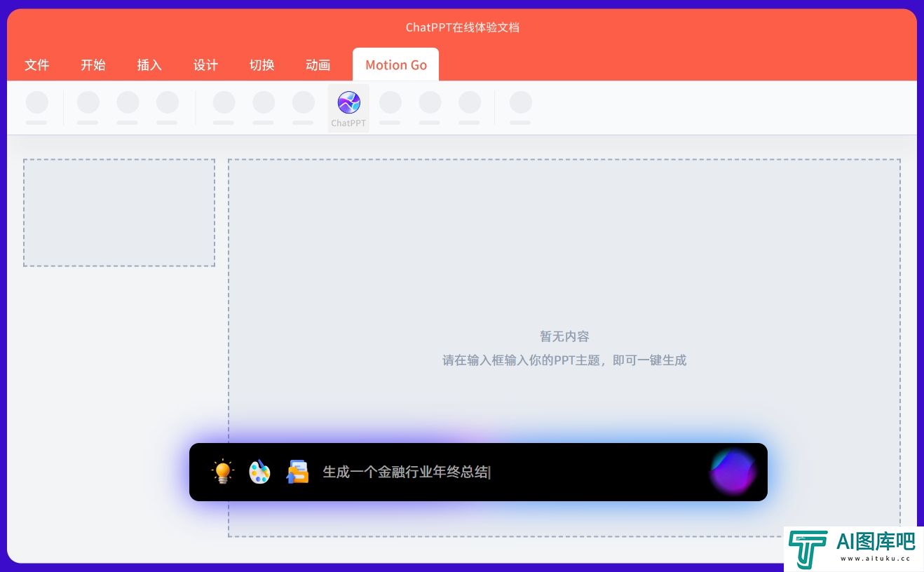The width and height of the screenshot is (924, 572).
Task: Switch to the 开始 tab
Action: [x=93, y=65]
